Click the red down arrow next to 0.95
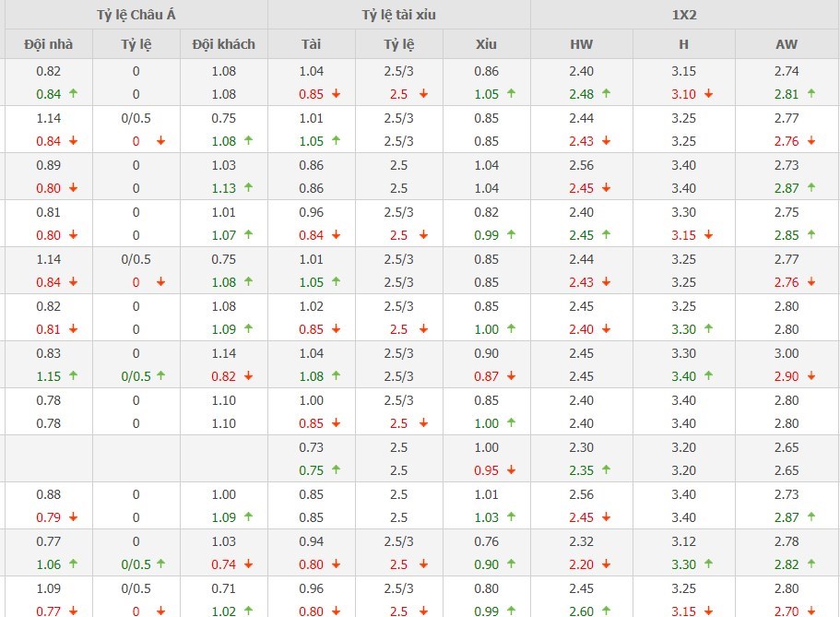 511,469
